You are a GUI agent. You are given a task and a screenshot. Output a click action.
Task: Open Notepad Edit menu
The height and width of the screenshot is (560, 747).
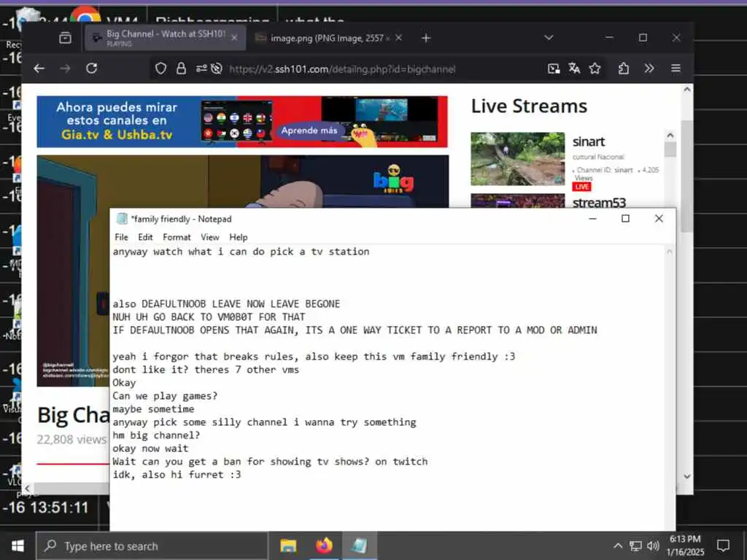pos(145,237)
